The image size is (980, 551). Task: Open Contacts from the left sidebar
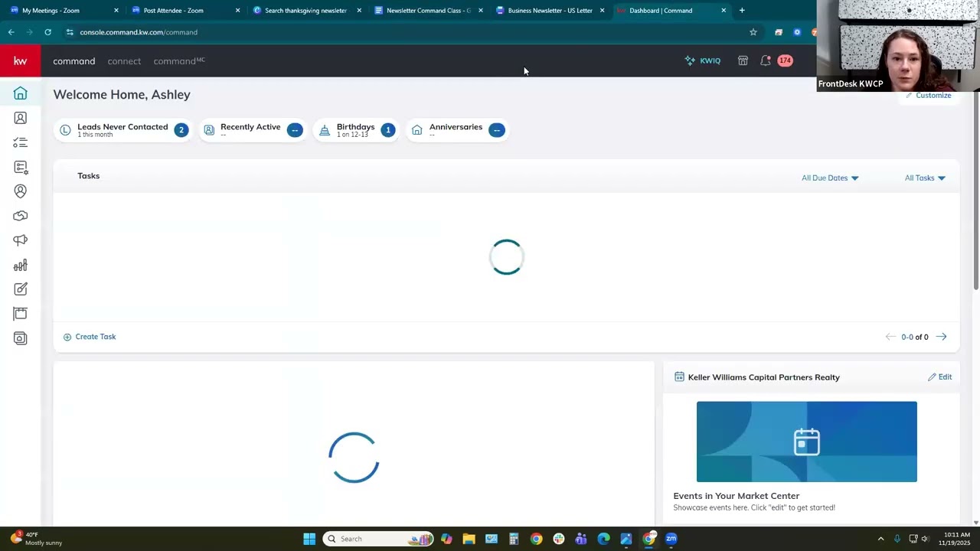[20, 118]
